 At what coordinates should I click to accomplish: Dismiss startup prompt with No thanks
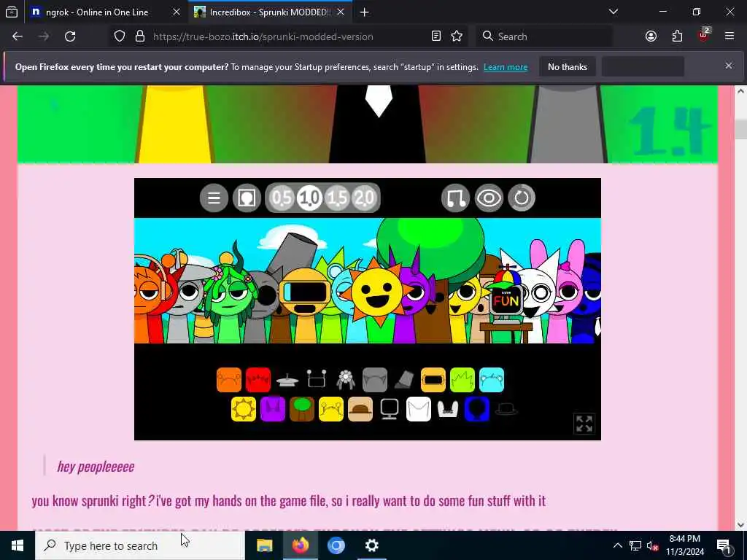(568, 67)
